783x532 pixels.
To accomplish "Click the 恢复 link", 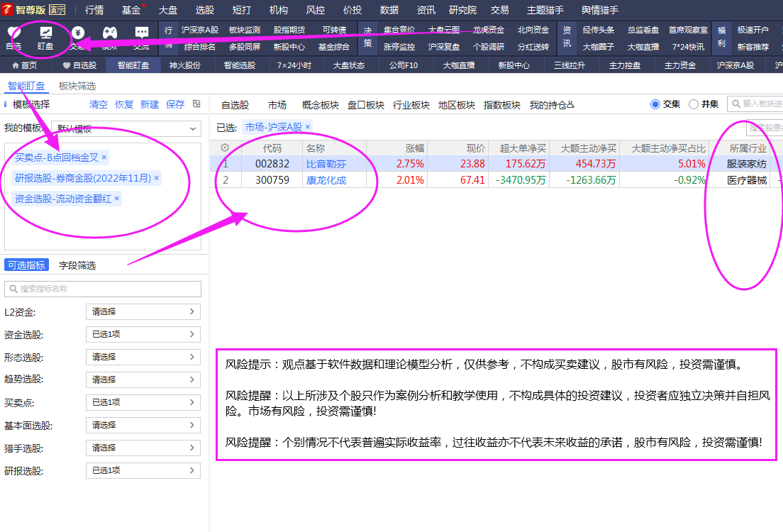I will [x=124, y=104].
